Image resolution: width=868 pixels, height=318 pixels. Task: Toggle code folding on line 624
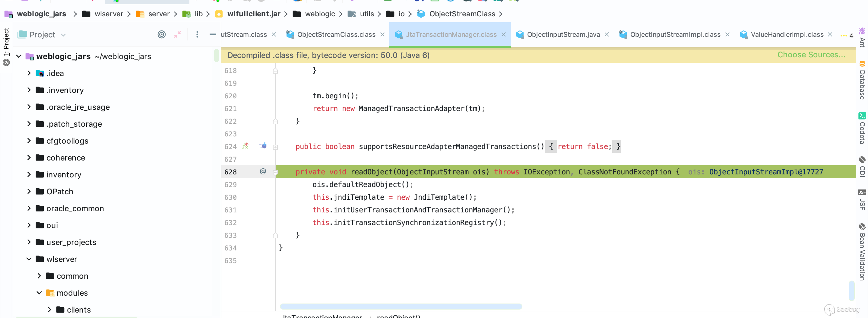(x=275, y=147)
